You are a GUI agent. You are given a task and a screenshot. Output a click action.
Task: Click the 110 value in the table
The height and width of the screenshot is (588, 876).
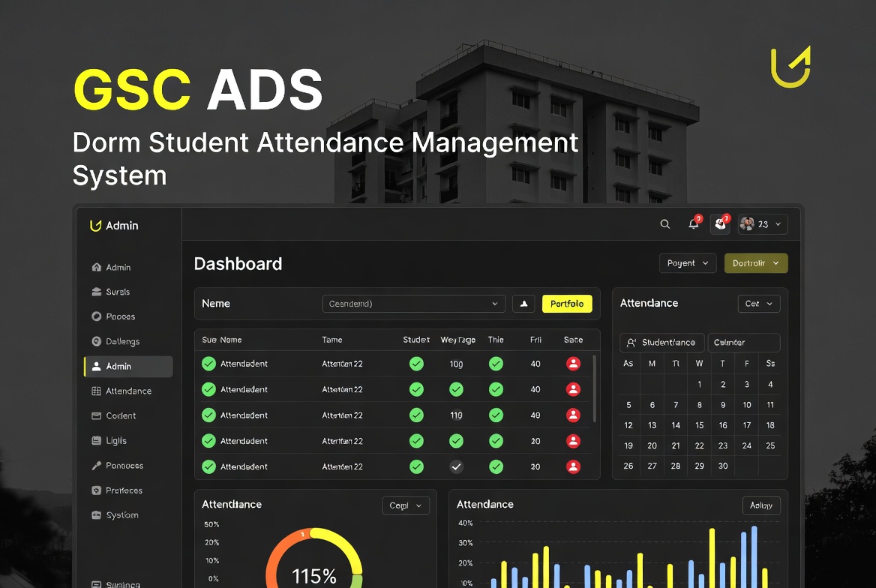tap(457, 415)
